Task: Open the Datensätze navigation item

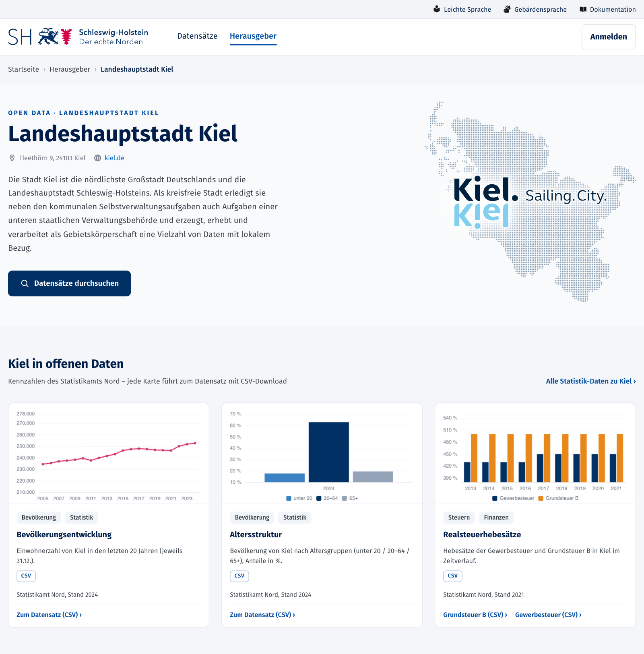Action: pyautogui.click(x=197, y=36)
